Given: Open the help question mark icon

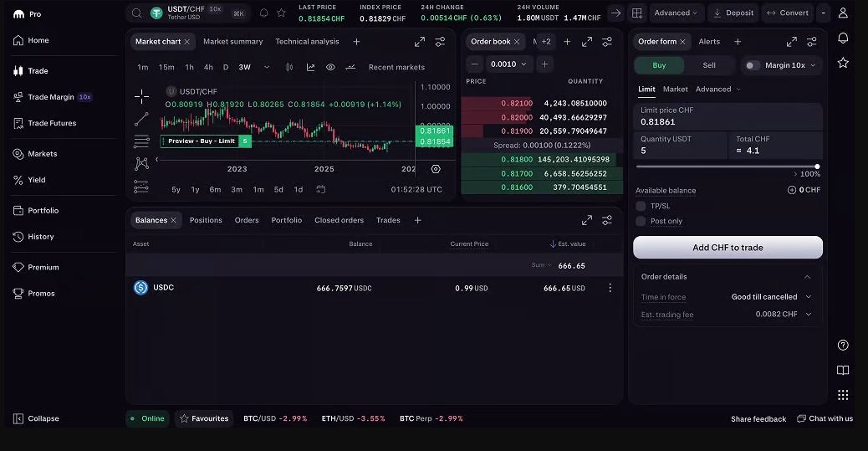Looking at the screenshot, I should [843, 346].
